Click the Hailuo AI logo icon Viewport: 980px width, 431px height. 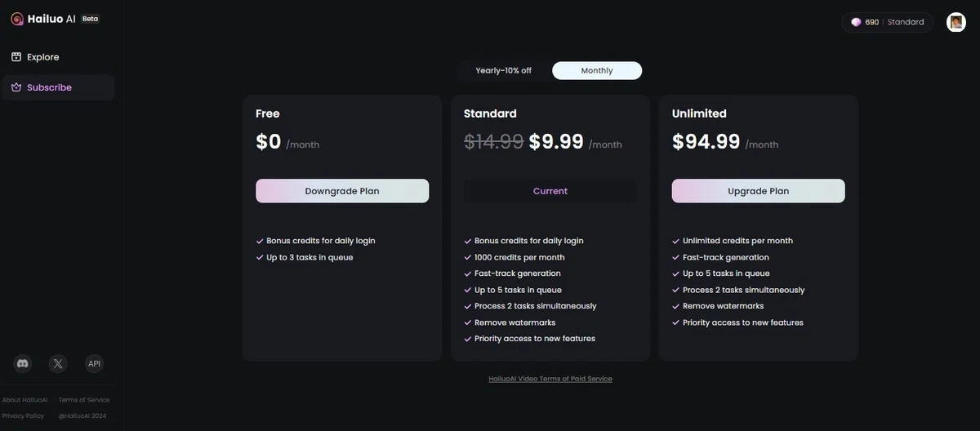(16, 19)
